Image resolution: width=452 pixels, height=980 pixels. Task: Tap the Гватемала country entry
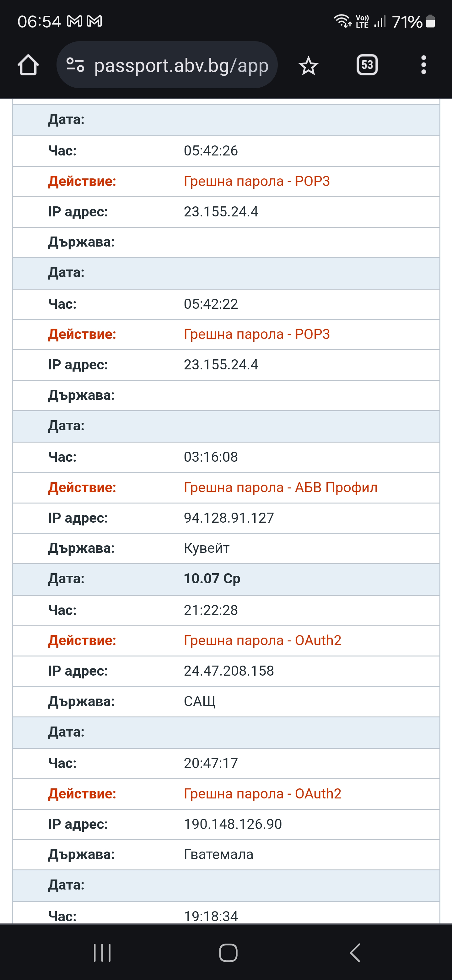pyautogui.click(x=218, y=854)
